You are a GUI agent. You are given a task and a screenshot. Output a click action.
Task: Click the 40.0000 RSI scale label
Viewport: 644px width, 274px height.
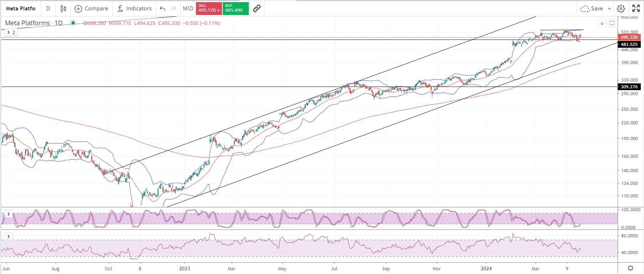629,252
